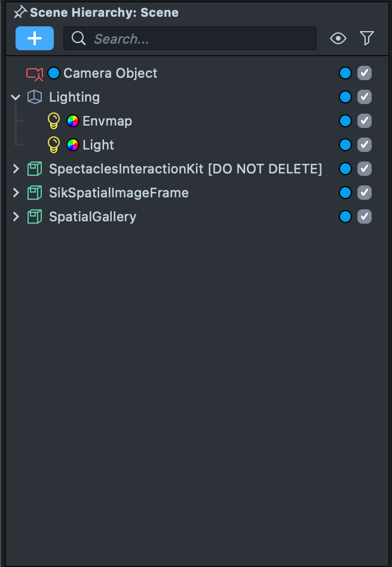The image size is (392, 567).
Task: Click the Search input field
Action: 197,39
